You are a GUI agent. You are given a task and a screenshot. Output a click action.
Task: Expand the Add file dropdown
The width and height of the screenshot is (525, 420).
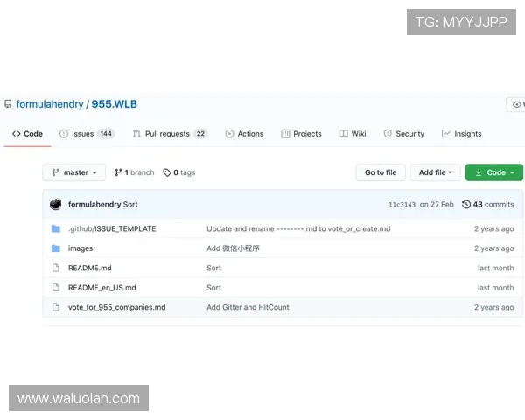coord(435,172)
